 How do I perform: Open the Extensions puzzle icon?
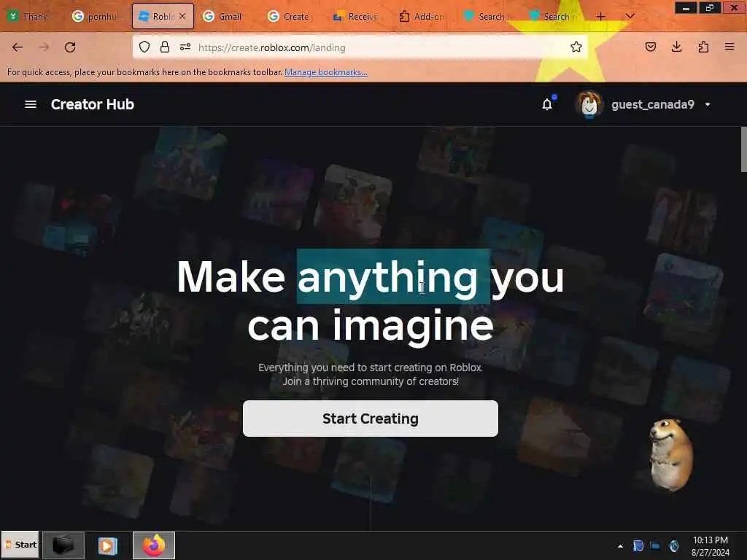click(703, 47)
